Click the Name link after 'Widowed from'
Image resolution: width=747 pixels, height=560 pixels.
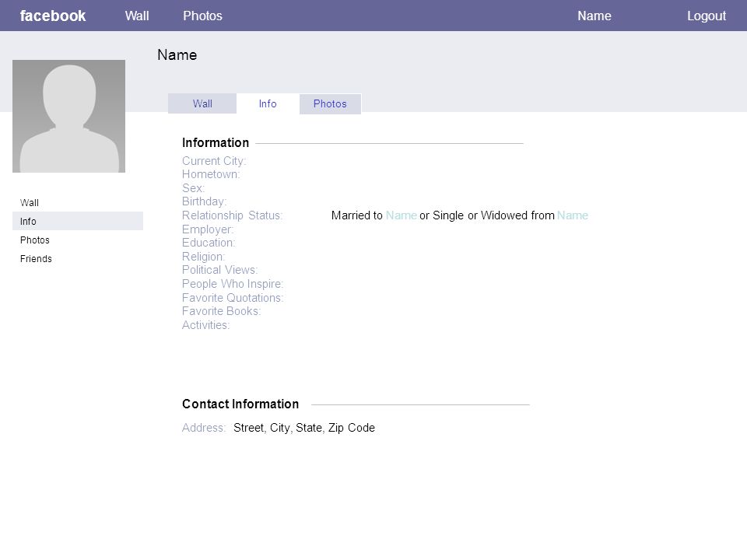[x=573, y=215]
